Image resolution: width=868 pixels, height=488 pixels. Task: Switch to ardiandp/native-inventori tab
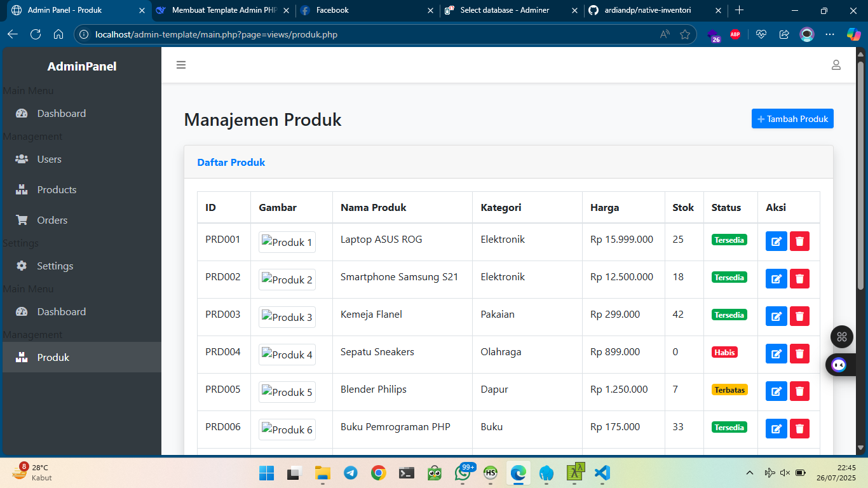tap(656, 10)
